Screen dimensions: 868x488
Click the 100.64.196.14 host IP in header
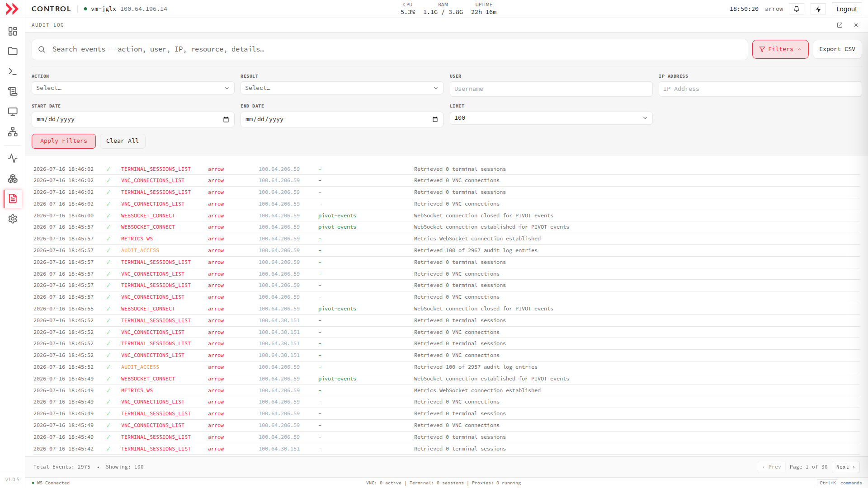144,9
